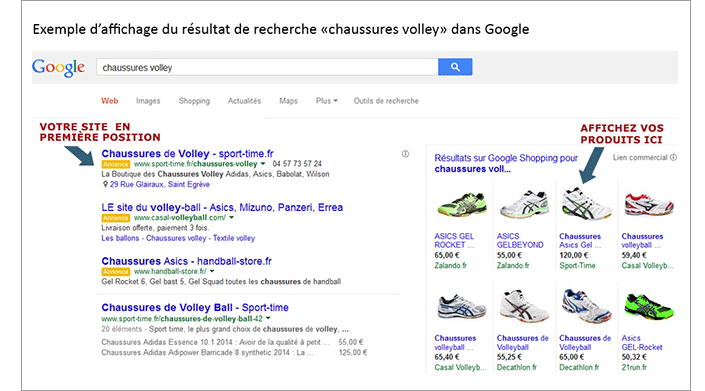Viewport: 705px width, 391px height.
Task: Open the Shopping tab
Action: 194,101
